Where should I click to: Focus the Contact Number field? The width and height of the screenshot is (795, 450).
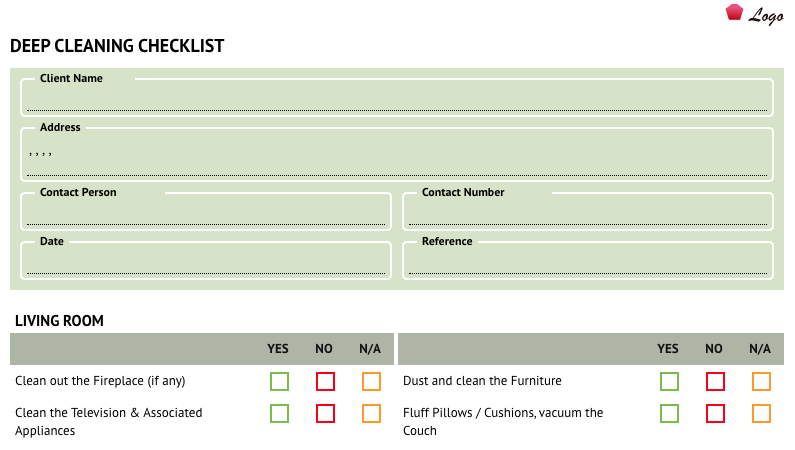pos(588,213)
